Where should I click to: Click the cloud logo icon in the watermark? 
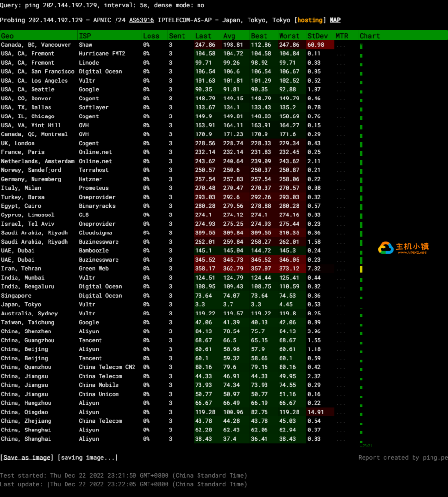(386, 248)
